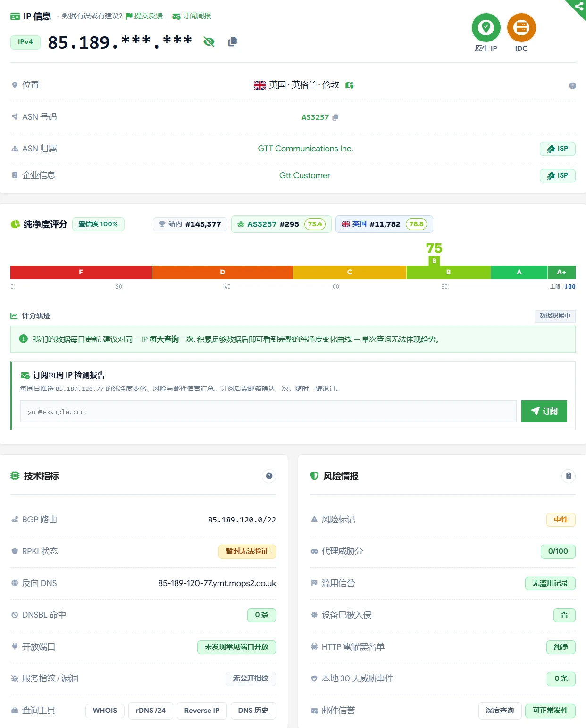
Task: Click 英国 #11,782 ranking badge
Action: 384,224
